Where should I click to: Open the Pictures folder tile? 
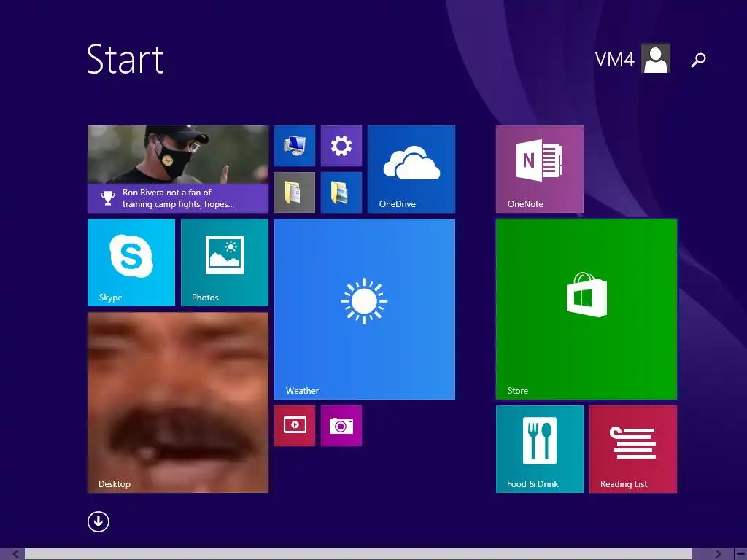(x=341, y=192)
